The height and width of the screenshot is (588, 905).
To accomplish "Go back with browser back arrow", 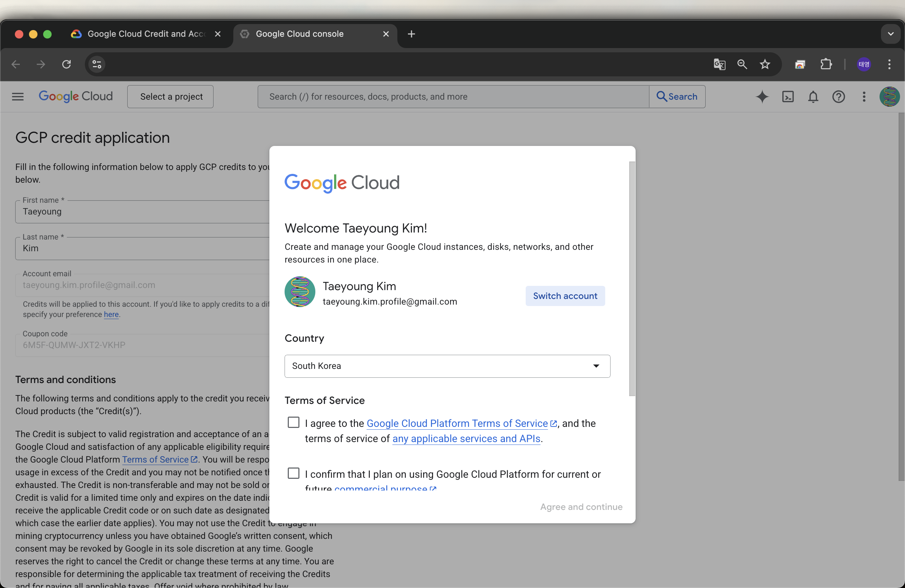I will tap(16, 64).
